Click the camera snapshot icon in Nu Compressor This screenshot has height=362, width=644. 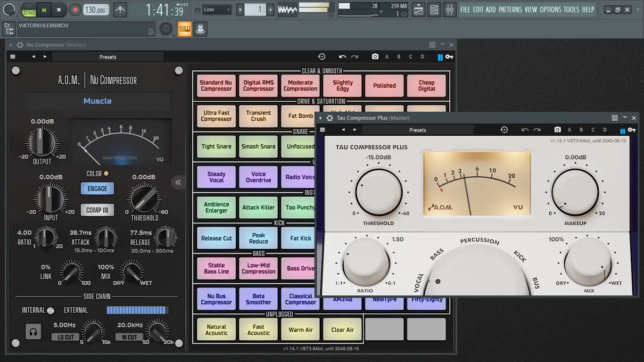coord(375,57)
